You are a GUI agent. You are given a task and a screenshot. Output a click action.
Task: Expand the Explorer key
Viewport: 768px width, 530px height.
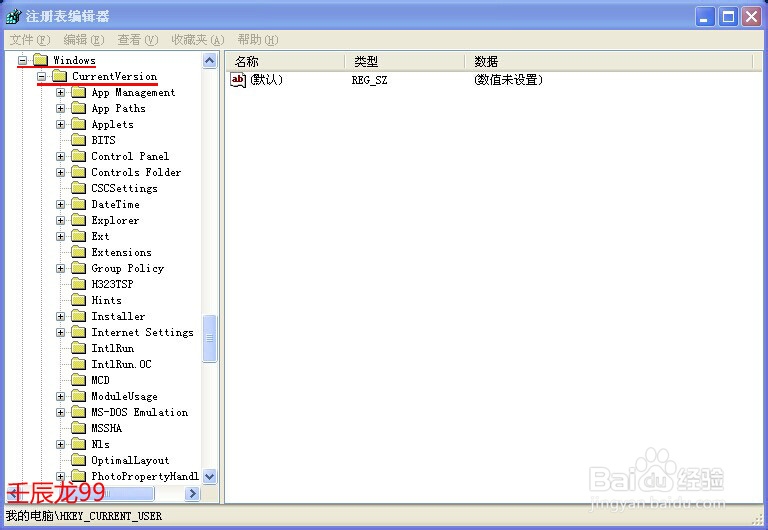click(x=60, y=220)
